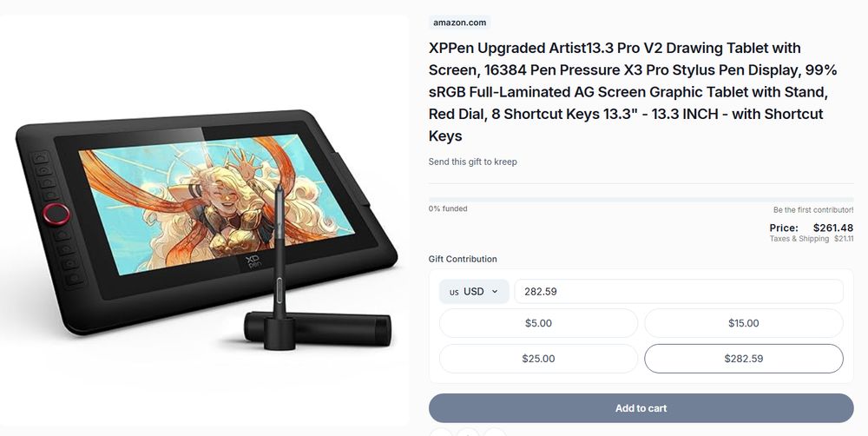Click the chevron arrow beside USD
868x436 pixels.
(495, 292)
